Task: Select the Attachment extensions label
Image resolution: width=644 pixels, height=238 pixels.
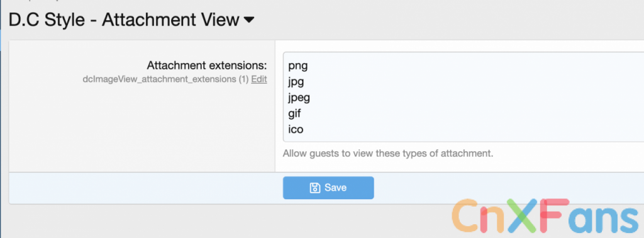Action: [x=207, y=65]
